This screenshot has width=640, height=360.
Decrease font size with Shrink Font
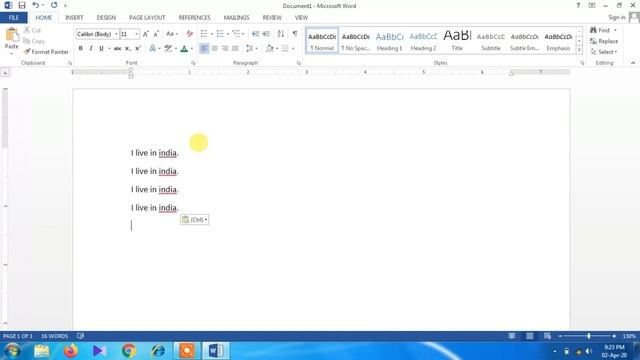(156, 34)
